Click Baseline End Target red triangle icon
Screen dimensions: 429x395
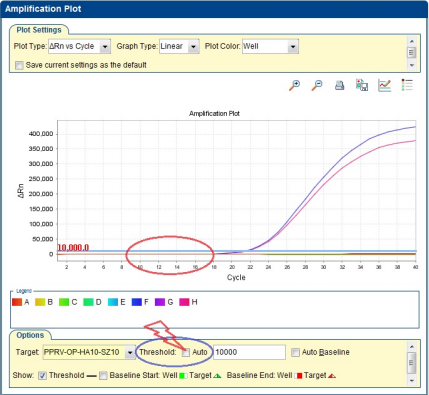(x=332, y=376)
